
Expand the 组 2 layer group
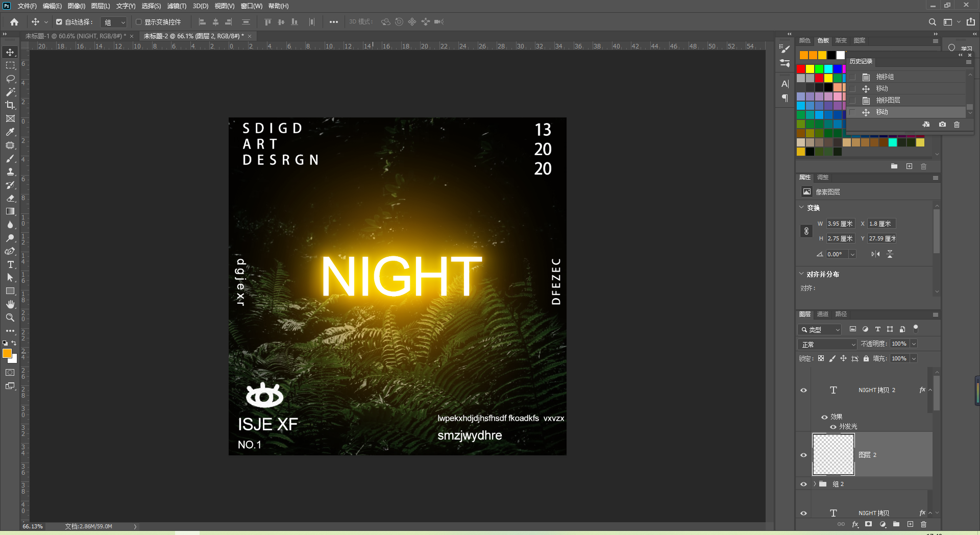(815, 484)
